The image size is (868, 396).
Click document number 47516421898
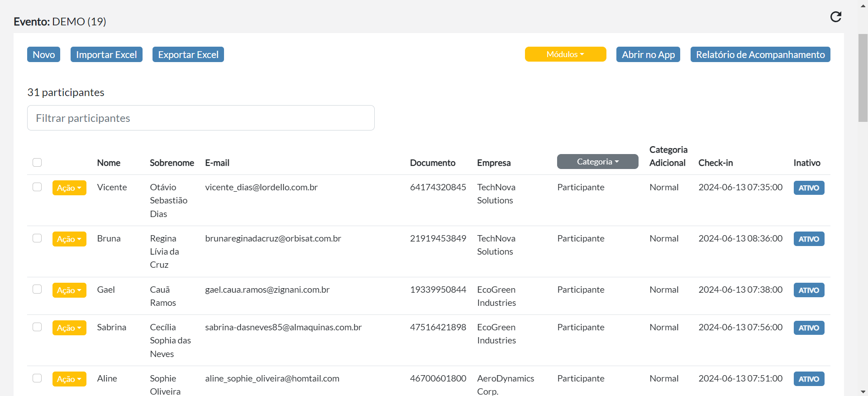point(438,327)
